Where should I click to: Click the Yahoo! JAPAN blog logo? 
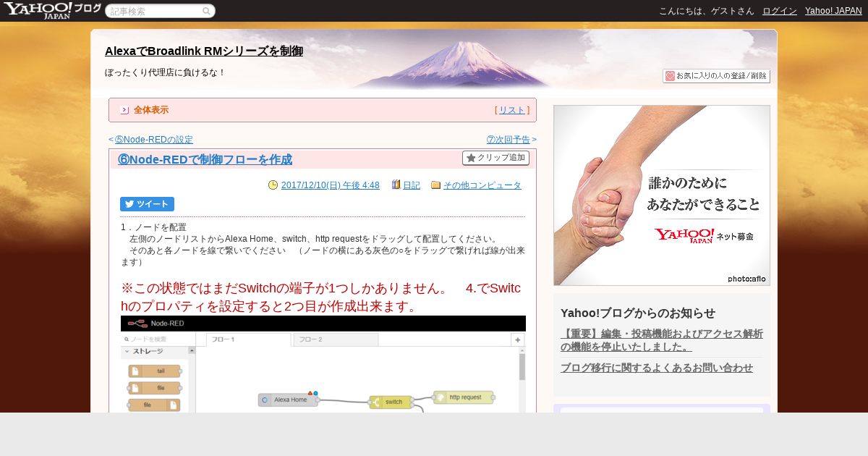pyautogui.click(x=52, y=10)
